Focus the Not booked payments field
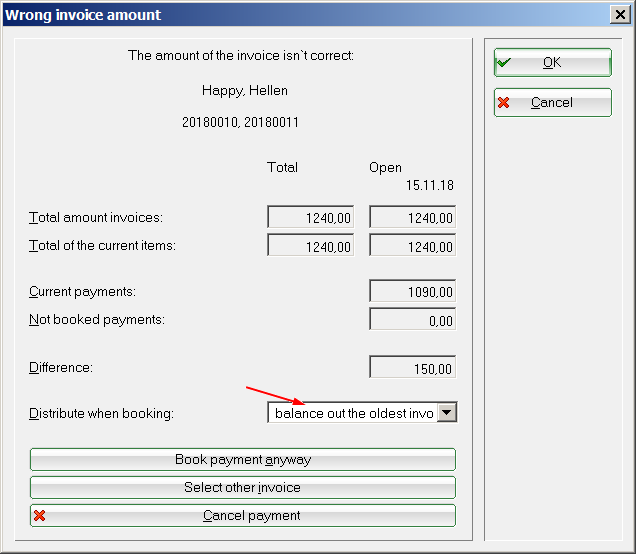The width and height of the screenshot is (636, 554). pos(412,320)
